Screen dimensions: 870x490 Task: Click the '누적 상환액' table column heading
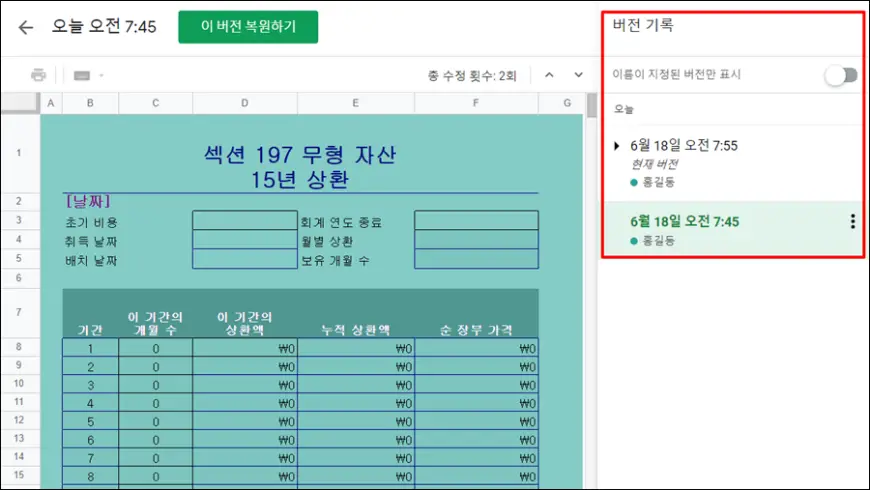tap(355, 329)
